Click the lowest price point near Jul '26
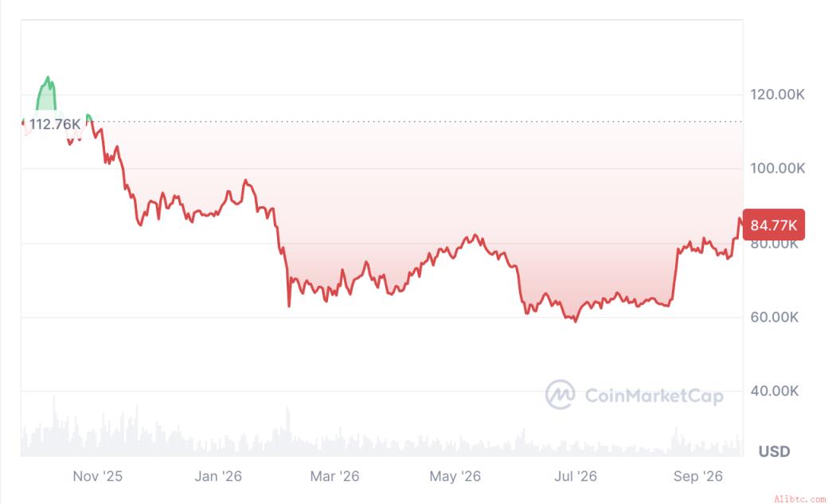828x504 pixels. click(576, 321)
